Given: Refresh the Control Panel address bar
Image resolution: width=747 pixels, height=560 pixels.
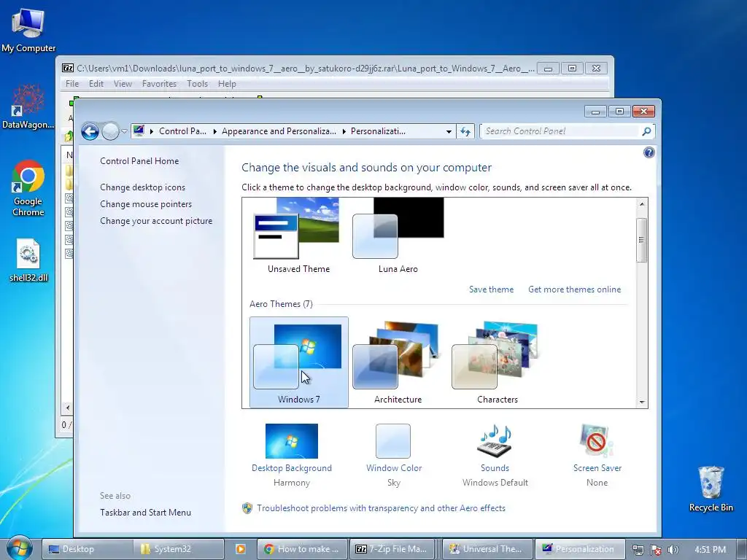Looking at the screenshot, I should coord(465,131).
